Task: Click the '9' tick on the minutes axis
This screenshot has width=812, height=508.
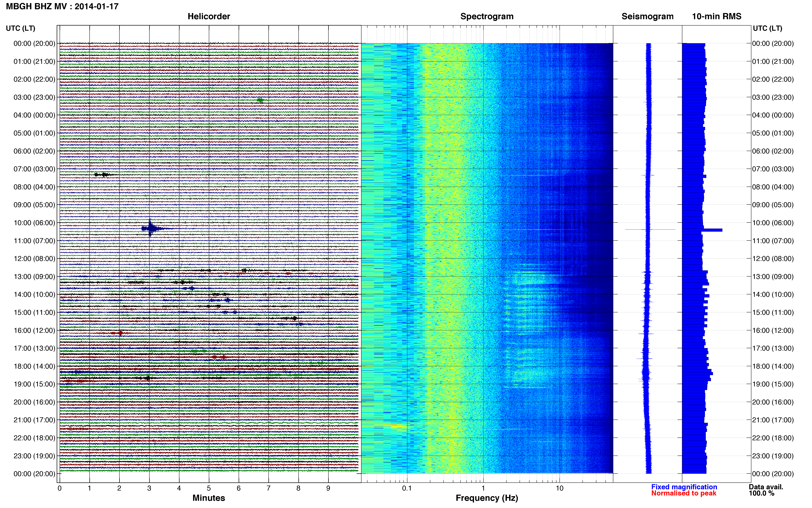Action: tap(328, 488)
